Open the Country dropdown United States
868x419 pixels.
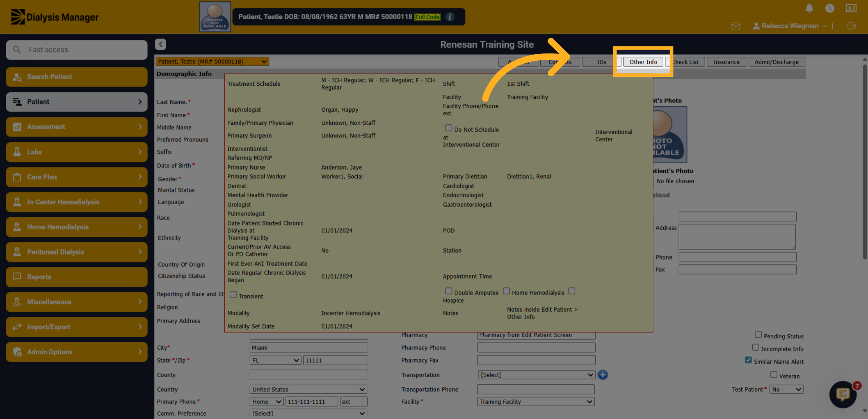308,389
